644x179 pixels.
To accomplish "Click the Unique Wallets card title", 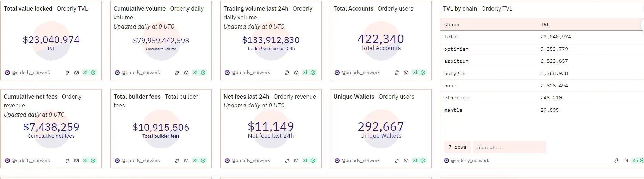I will [354, 97].
